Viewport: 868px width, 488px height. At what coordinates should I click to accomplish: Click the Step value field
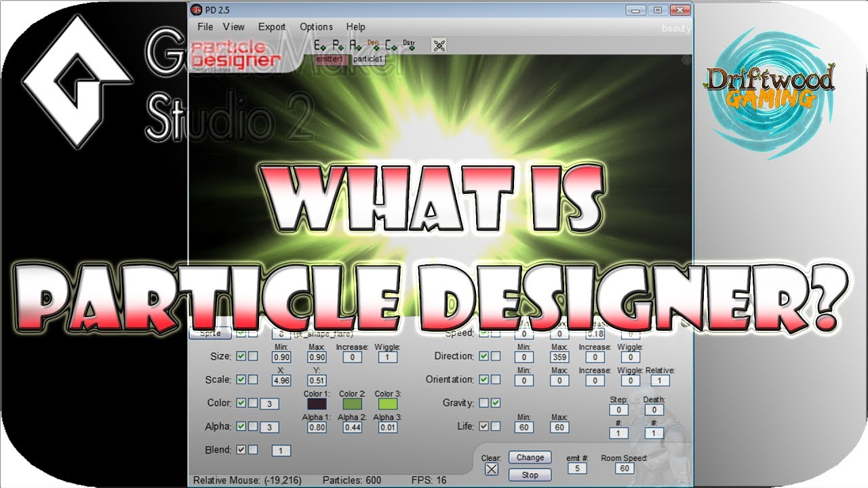click(618, 409)
